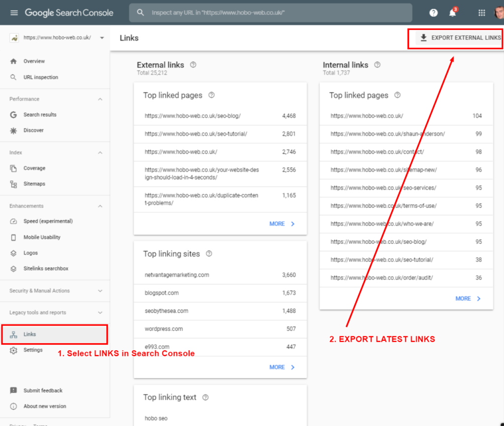Expand Legacy tools and reports
The image size is (504, 426).
click(100, 312)
